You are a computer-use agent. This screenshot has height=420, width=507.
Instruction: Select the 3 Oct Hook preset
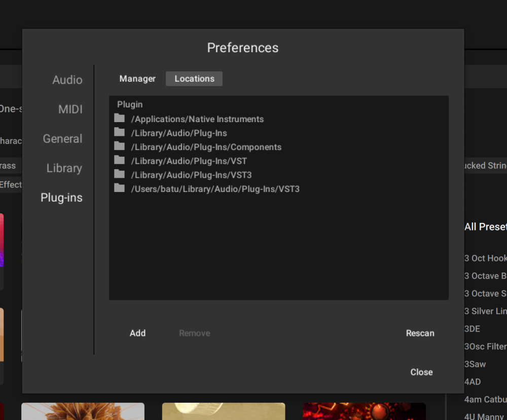pos(485,258)
